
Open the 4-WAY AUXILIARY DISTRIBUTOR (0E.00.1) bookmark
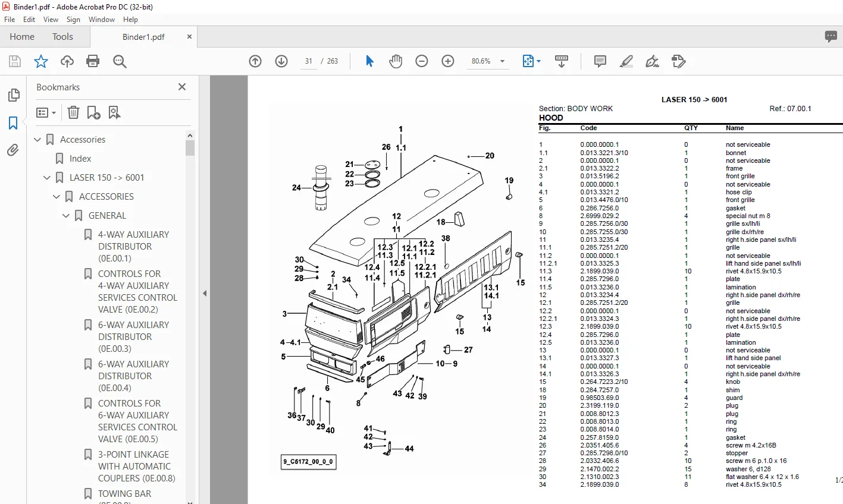point(134,247)
